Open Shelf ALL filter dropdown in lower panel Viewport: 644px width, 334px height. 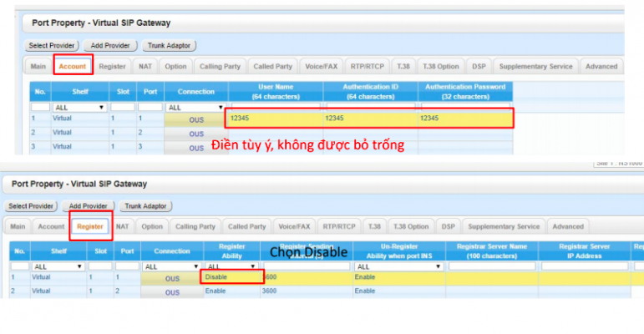coord(57,266)
